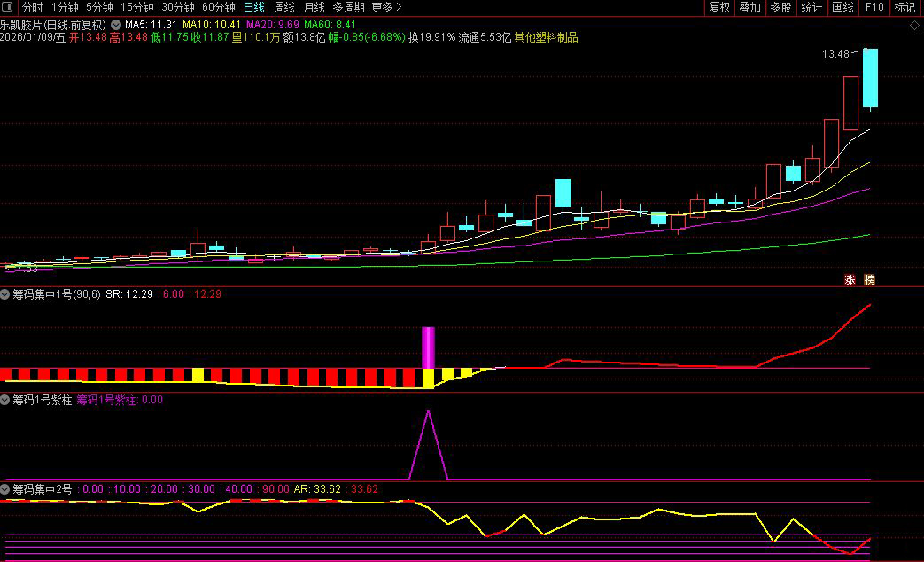Open F10 company information
The width and height of the screenshot is (924, 562).
pyautogui.click(x=874, y=8)
